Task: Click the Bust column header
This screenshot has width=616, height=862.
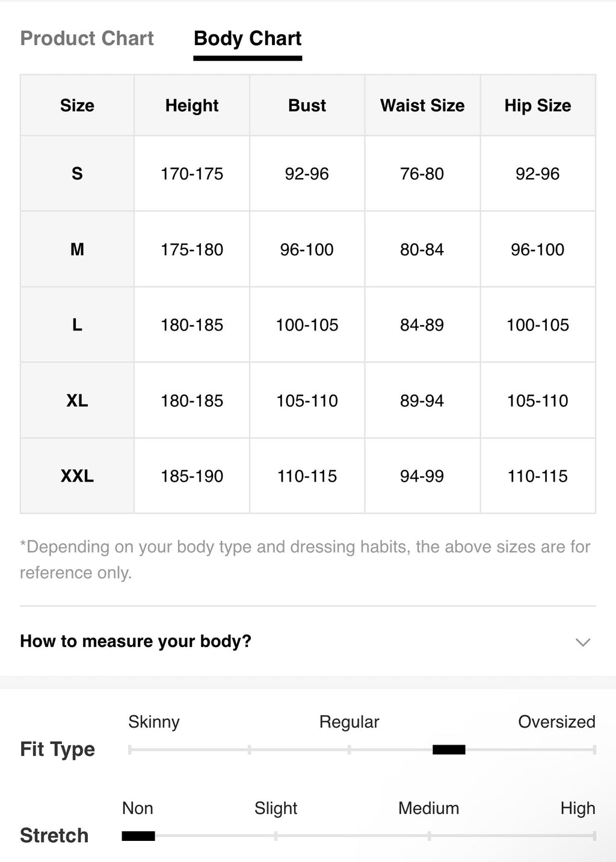Action: 307,105
